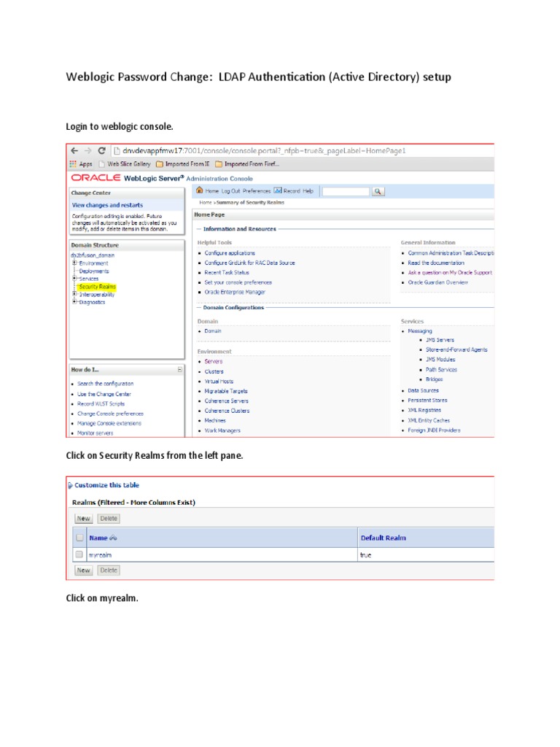The height and width of the screenshot is (747, 560).
Task: Click Home breadcrumb link
Action: point(205,203)
